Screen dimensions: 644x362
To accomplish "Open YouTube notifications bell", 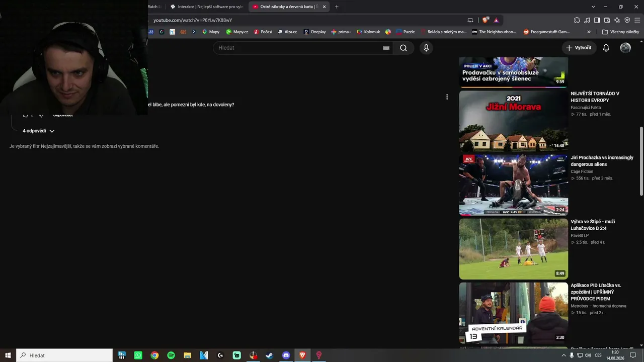I will coord(606,48).
